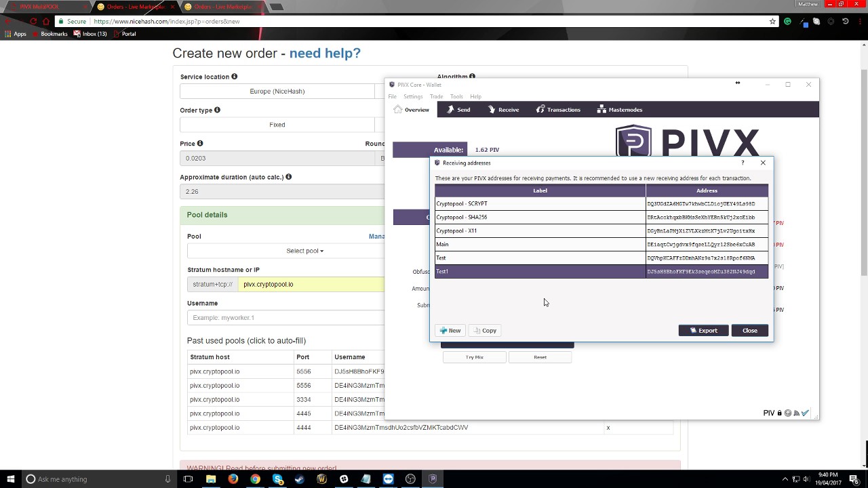Click the staking status icon in PIVX status bar
The width and height of the screenshot is (868, 488).
coord(788,413)
